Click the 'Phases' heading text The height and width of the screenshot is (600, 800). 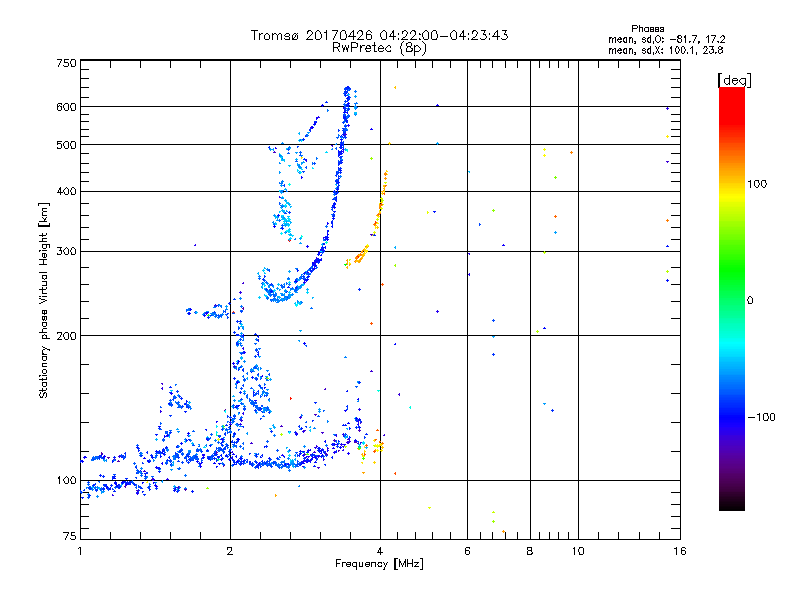click(647, 29)
